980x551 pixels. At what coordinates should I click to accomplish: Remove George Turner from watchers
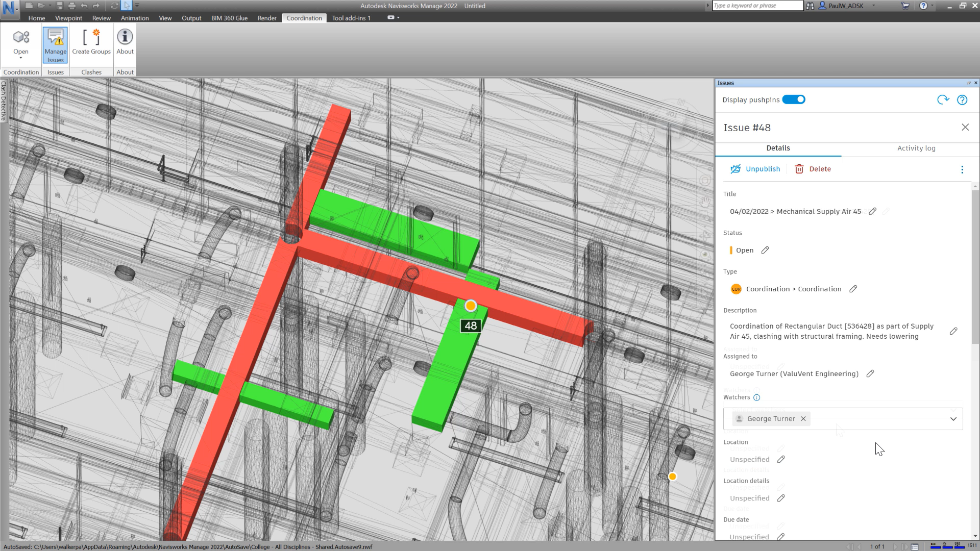pos(803,419)
